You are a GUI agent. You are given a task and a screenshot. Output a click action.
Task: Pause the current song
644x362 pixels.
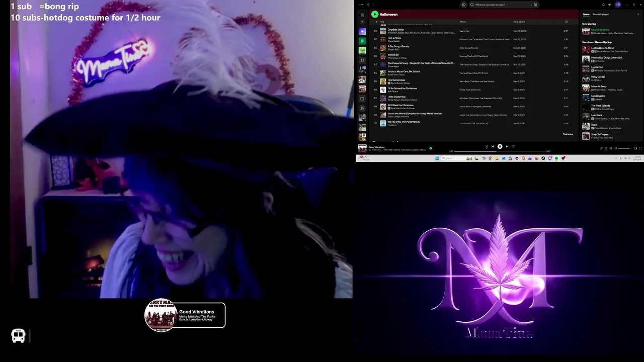pyautogui.click(x=500, y=146)
